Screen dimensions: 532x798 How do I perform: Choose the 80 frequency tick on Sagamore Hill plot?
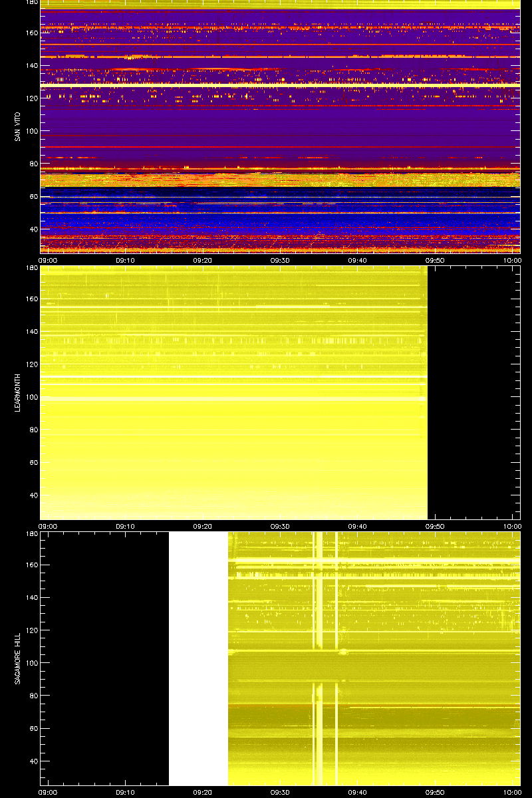click(x=33, y=696)
